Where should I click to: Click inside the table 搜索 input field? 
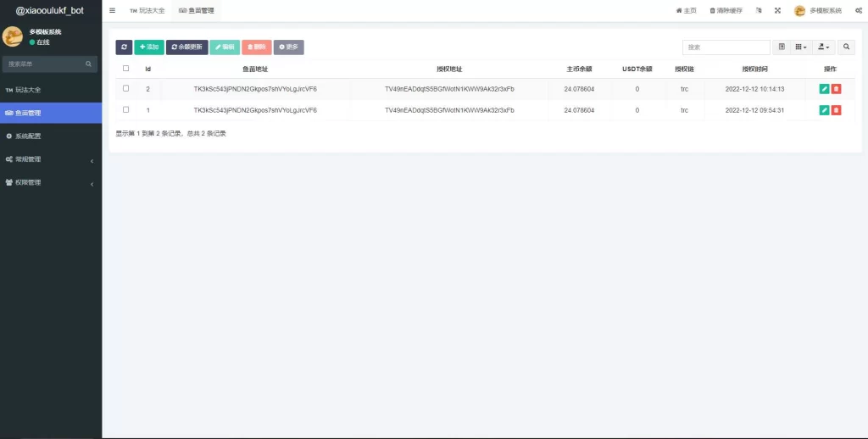[x=726, y=47]
